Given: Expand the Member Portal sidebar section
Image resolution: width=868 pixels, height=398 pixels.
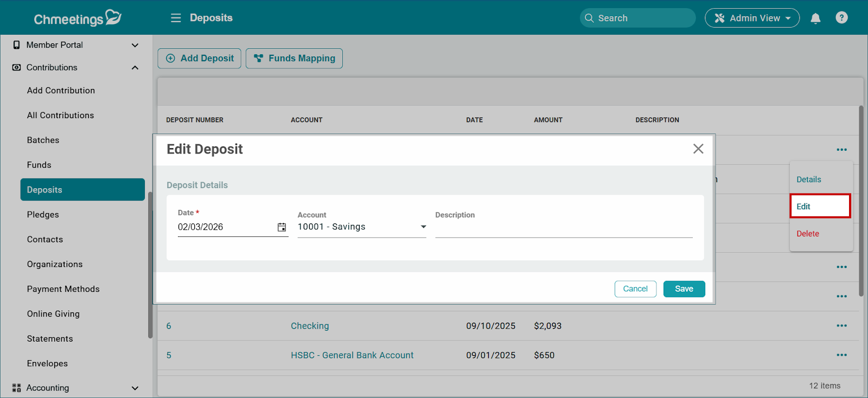Looking at the screenshot, I should pyautogui.click(x=135, y=45).
